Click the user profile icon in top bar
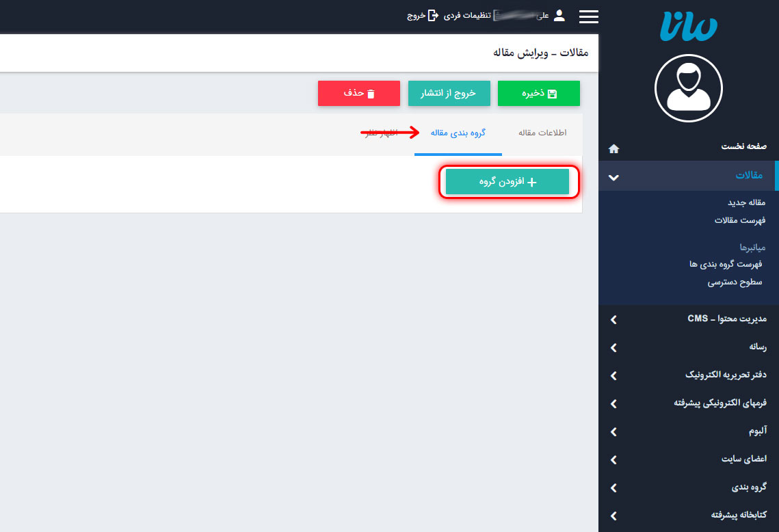The image size is (779, 532). click(559, 16)
